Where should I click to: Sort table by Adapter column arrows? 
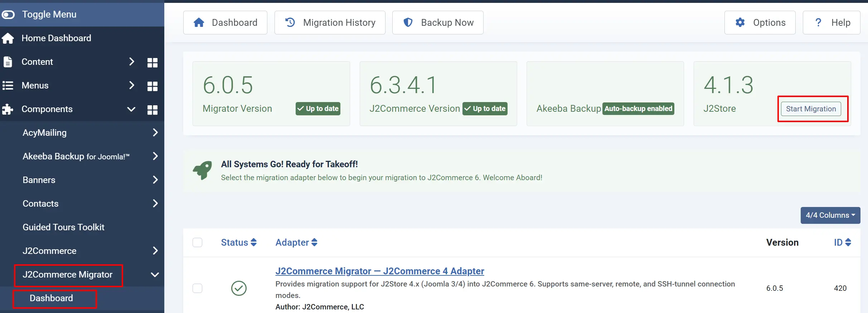314,242
